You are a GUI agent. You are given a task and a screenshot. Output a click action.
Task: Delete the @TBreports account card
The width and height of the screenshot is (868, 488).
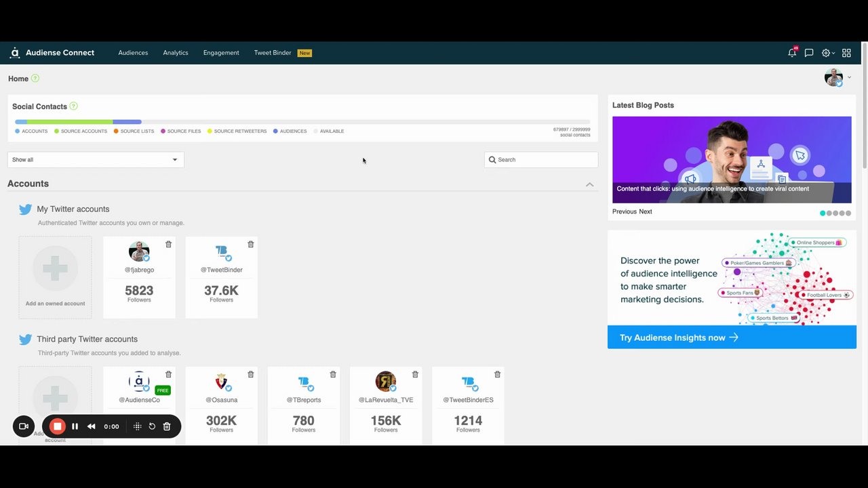(x=333, y=374)
